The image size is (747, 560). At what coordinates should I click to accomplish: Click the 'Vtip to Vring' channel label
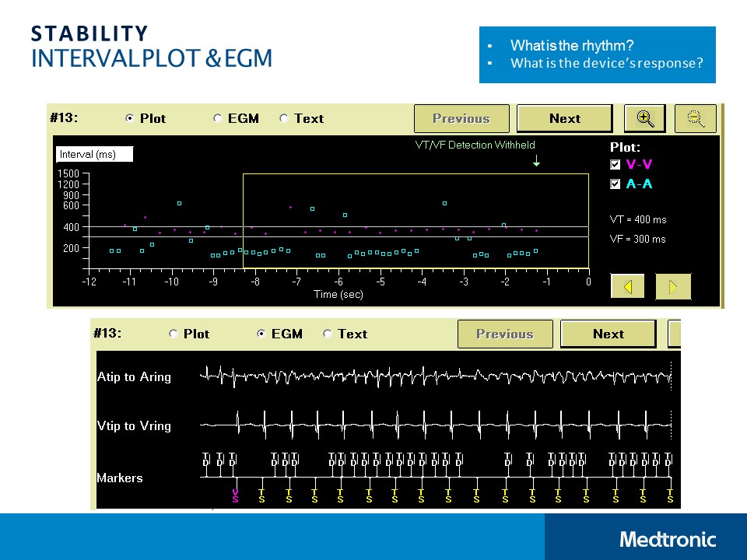click(134, 425)
